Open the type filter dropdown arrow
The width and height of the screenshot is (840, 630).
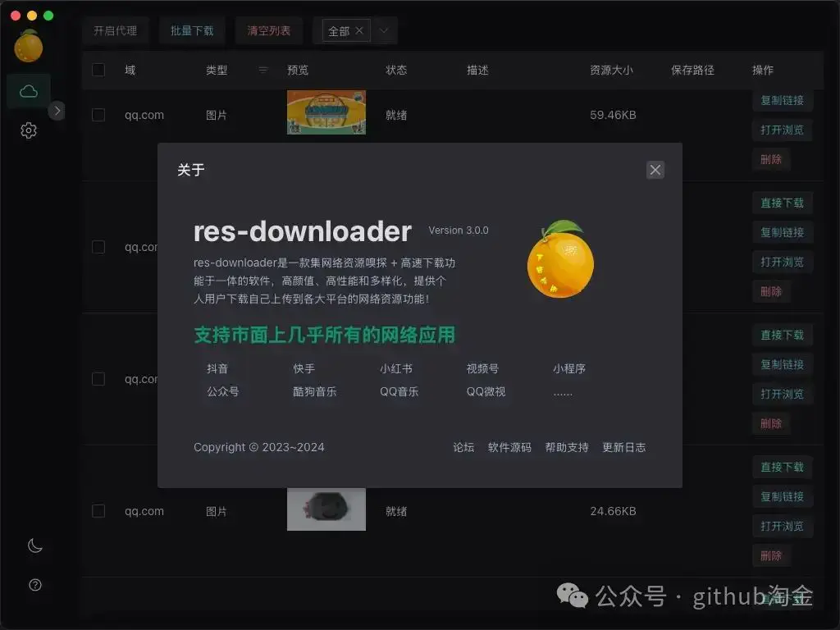384,30
